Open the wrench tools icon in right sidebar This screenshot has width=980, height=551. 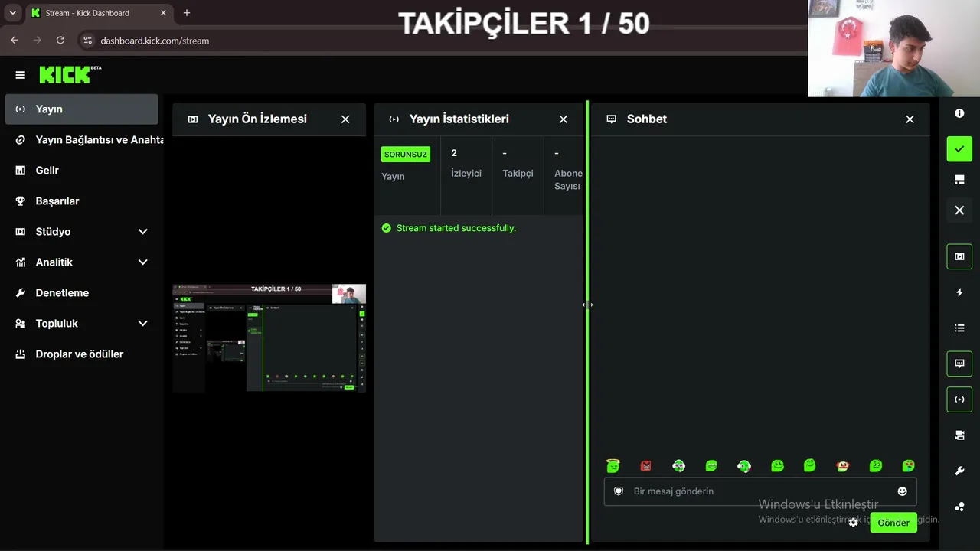click(959, 471)
